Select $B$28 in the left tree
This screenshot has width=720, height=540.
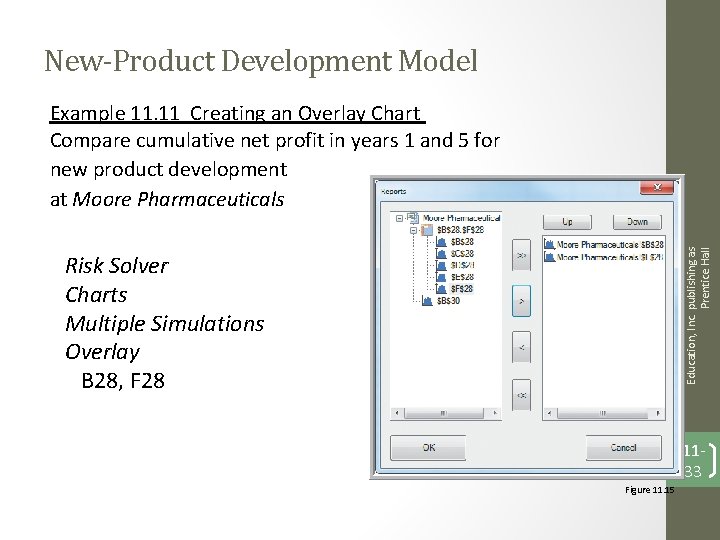click(462, 242)
